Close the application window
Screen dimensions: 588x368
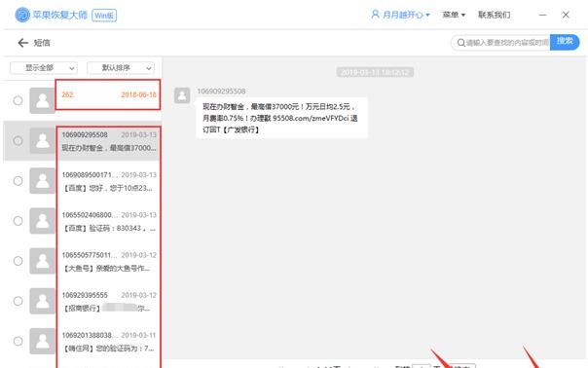coord(566,15)
